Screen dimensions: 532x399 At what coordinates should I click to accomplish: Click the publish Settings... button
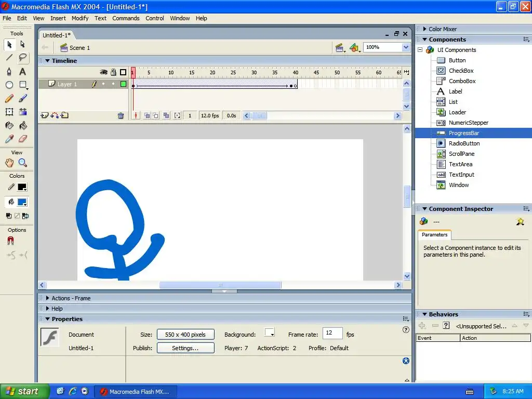click(185, 348)
